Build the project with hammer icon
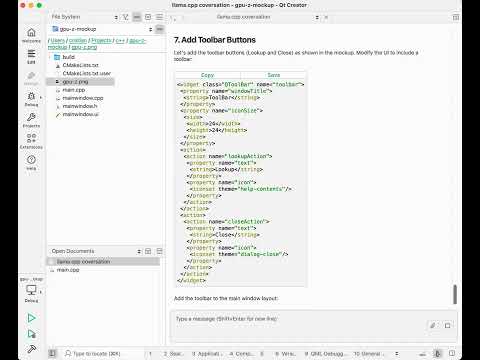The width and height of the screenshot is (480, 360). tap(31, 349)
